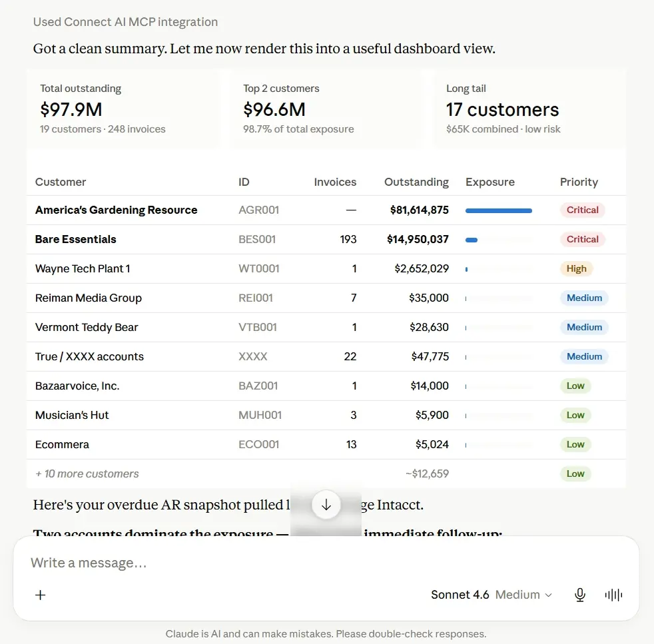This screenshot has height=644, width=654.
Task: Click Medium badge for Vermont Teddy Bear
Action: [584, 327]
